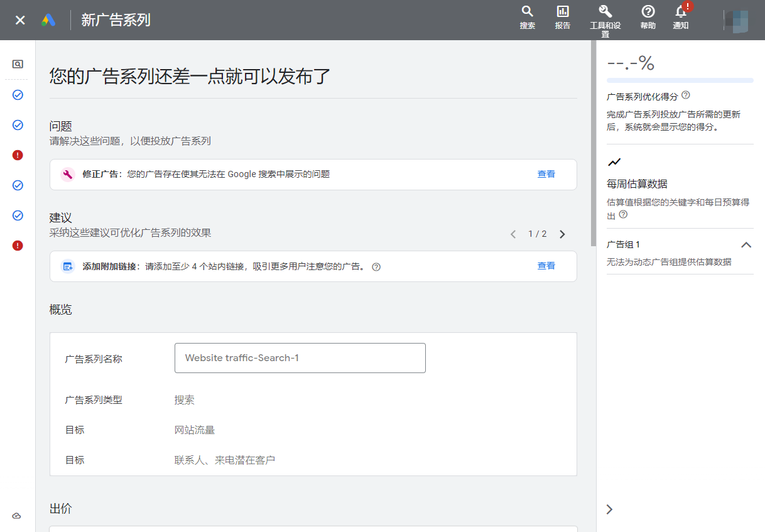The image size is (765, 532).
Task: Open the 搜索 search tool
Action: [x=528, y=17]
